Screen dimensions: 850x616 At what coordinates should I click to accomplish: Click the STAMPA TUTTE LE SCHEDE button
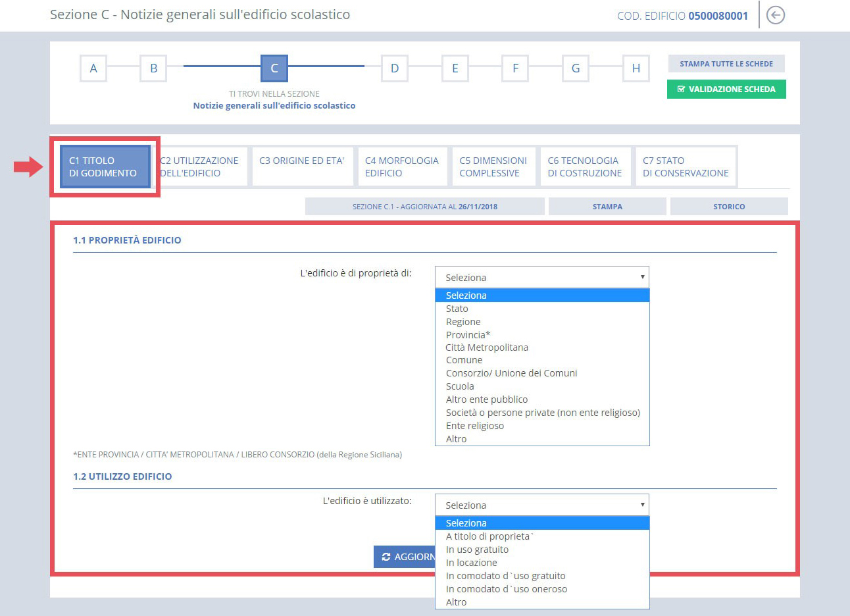pyautogui.click(x=726, y=63)
